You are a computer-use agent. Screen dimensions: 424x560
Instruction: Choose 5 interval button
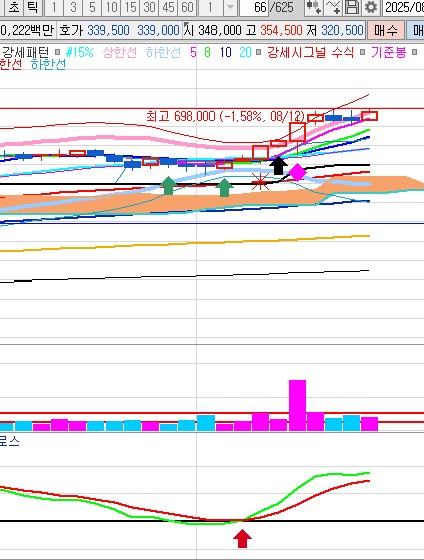point(92,7)
